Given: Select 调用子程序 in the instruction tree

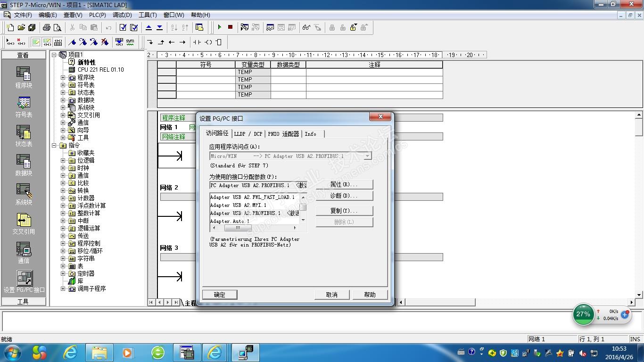Looking at the screenshot, I should (x=91, y=288).
